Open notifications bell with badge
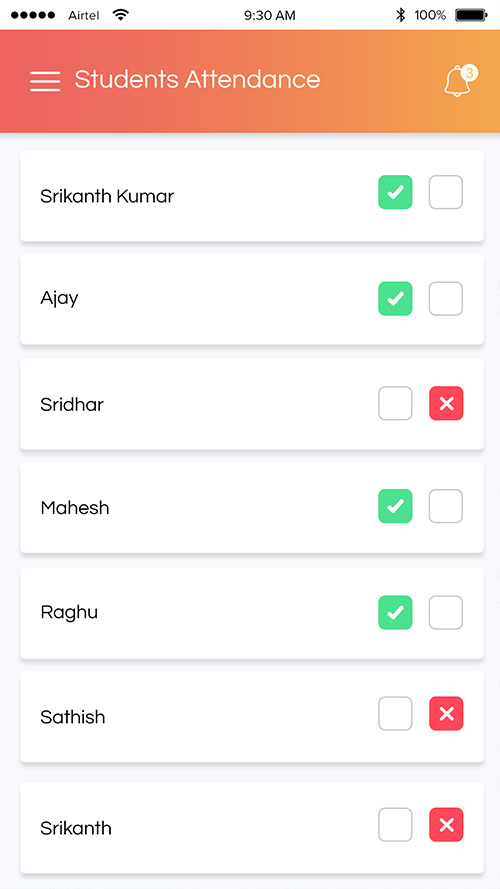 (x=460, y=81)
